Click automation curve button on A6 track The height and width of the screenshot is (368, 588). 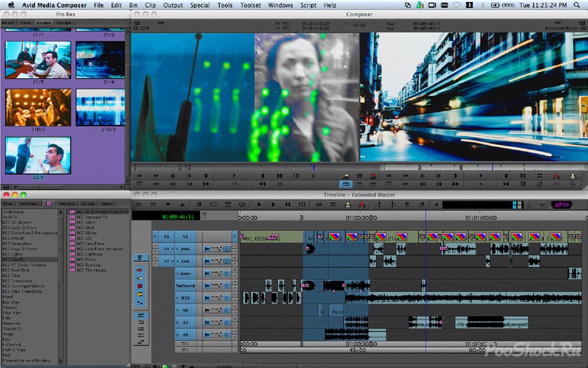(217, 310)
